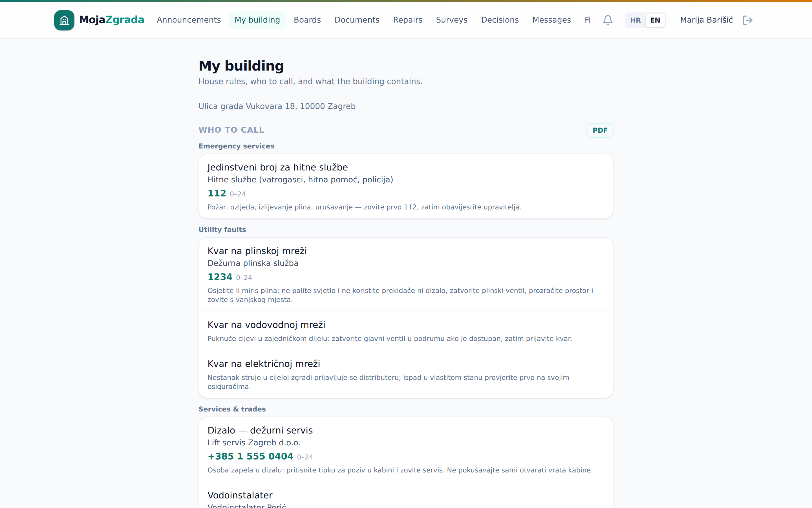Open the Documents section
The width and height of the screenshot is (812, 508).
[357, 20]
